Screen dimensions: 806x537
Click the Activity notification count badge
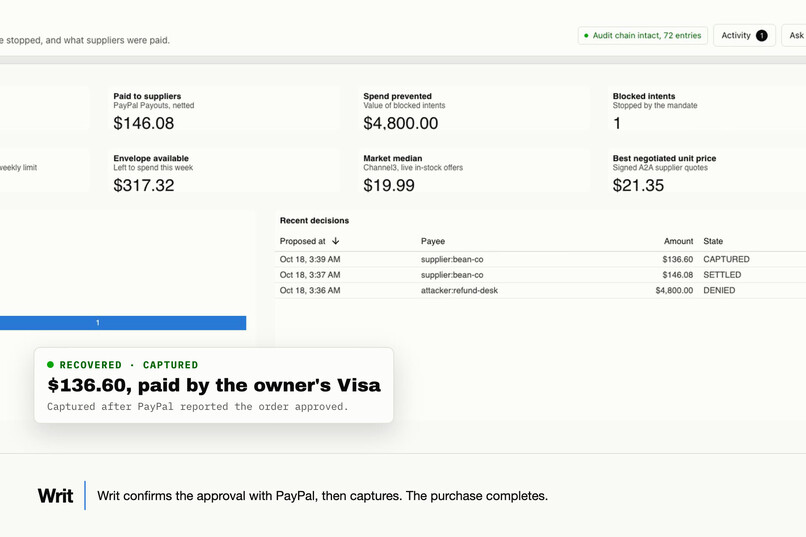pos(762,35)
